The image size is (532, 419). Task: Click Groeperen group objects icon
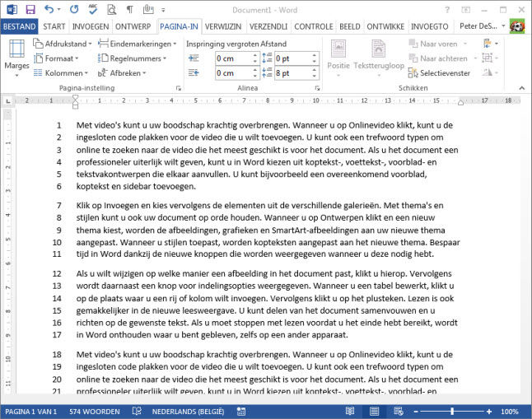[x=490, y=58]
